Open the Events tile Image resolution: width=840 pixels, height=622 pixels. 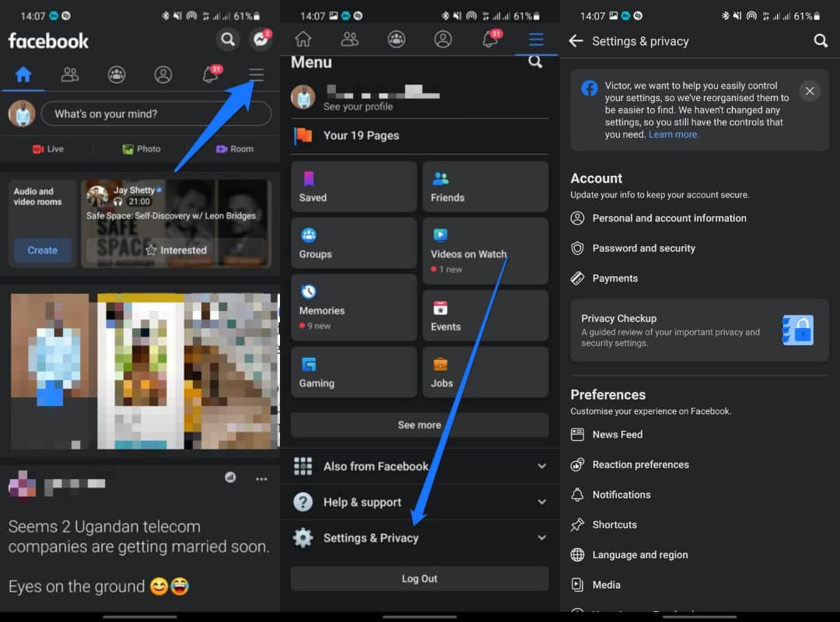coord(485,316)
